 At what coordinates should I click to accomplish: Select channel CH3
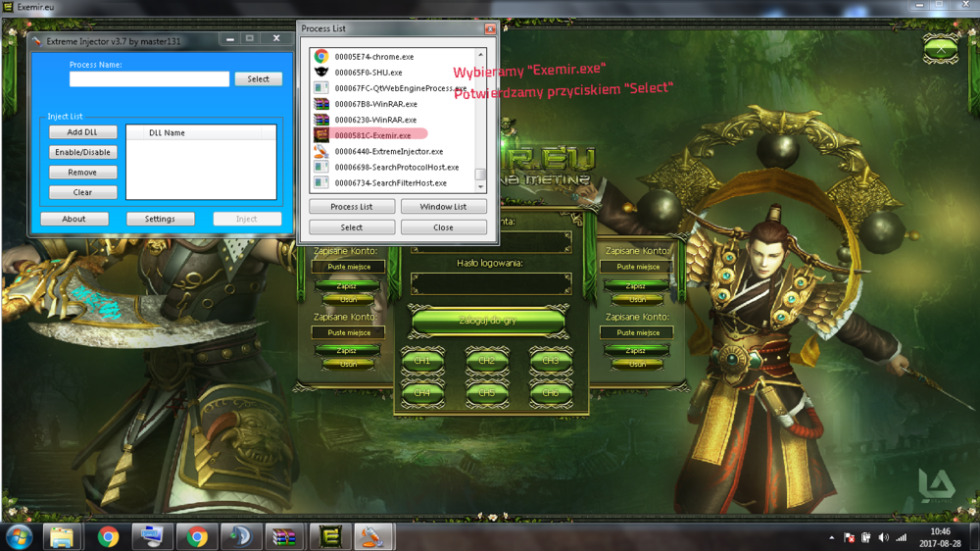click(551, 361)
